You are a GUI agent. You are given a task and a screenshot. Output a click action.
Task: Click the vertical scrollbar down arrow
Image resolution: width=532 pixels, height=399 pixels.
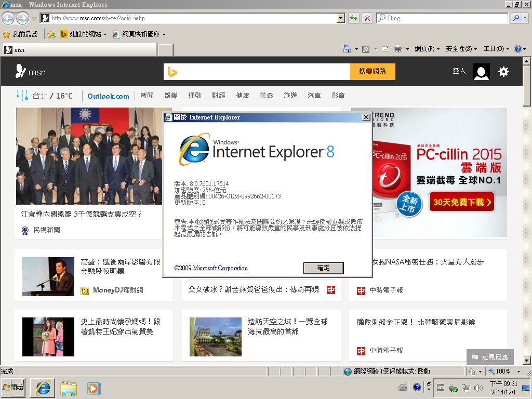[x=526, y=361]
